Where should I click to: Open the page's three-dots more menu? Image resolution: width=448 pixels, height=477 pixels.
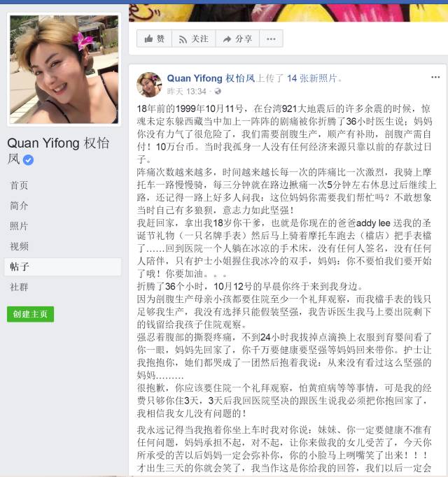(271, 38)
